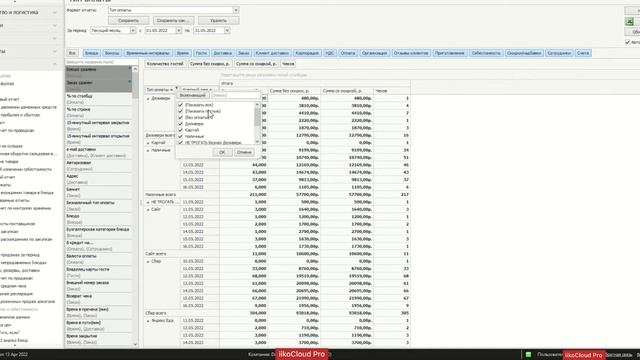640x360 pixels.
Task: Open the start date 01.05.2022 picker
Action: point(178,31)
